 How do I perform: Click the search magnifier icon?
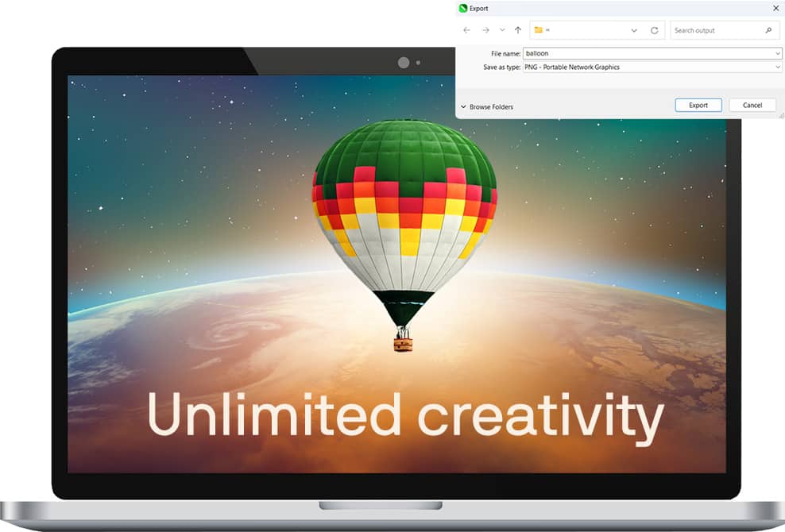coord(768,30)
